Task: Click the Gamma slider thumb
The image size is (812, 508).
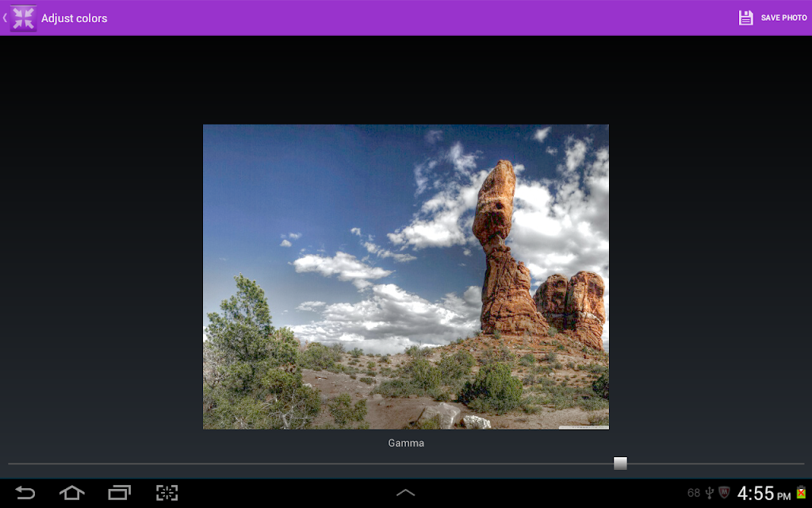Action: 620,464
